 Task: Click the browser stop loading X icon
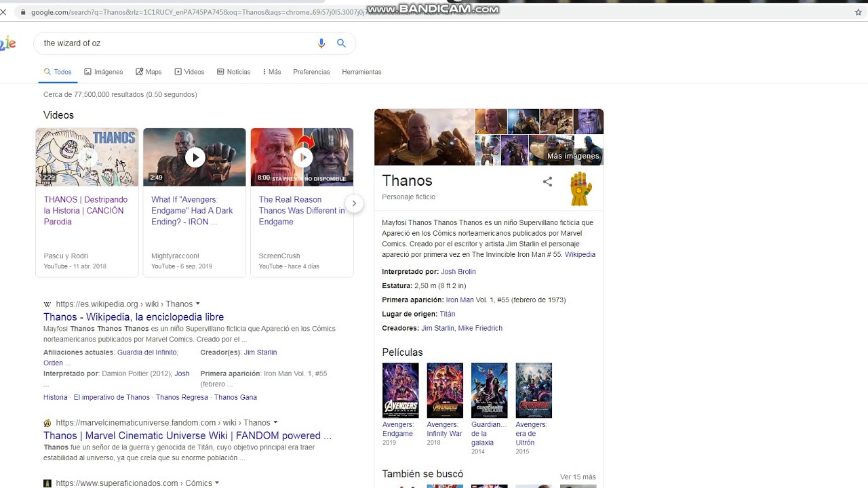[3, 12]
